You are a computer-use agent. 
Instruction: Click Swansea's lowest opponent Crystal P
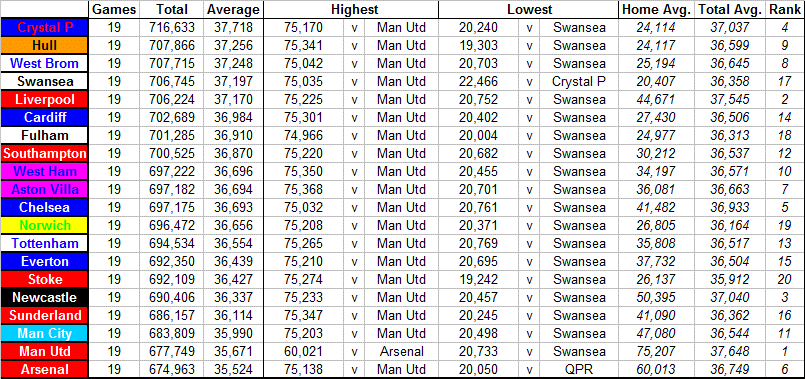[x=579, y=82]
